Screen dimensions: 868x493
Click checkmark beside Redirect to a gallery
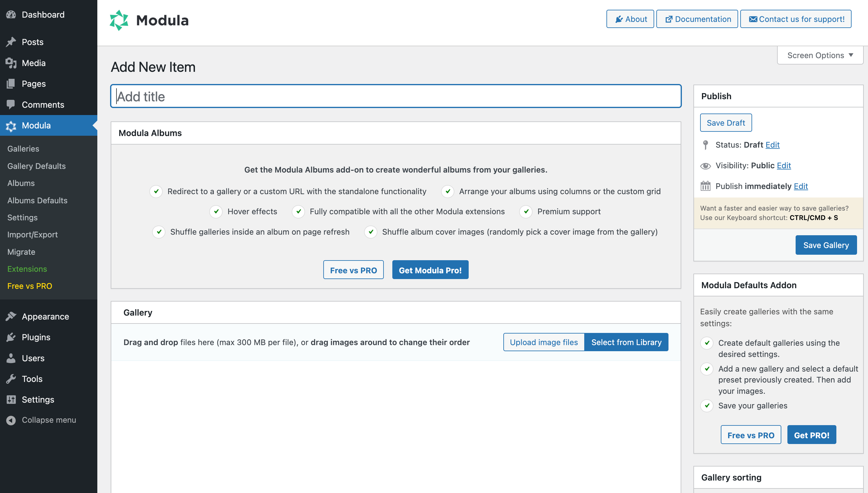(x=156, y=192)
